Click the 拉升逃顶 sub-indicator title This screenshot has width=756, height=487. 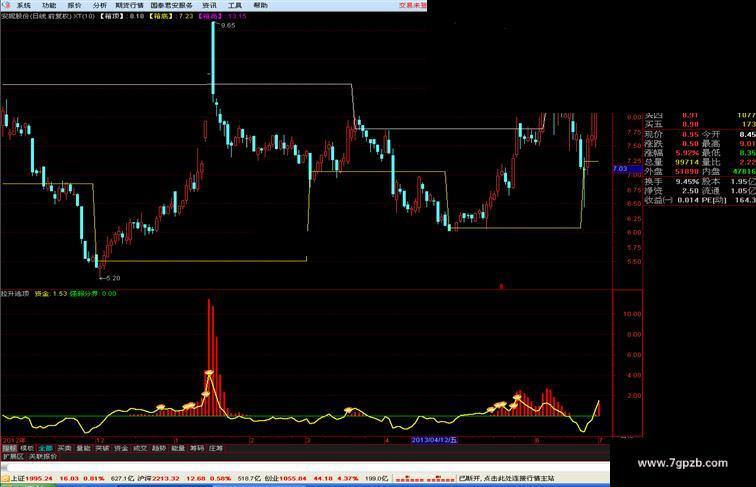(15, 293)
